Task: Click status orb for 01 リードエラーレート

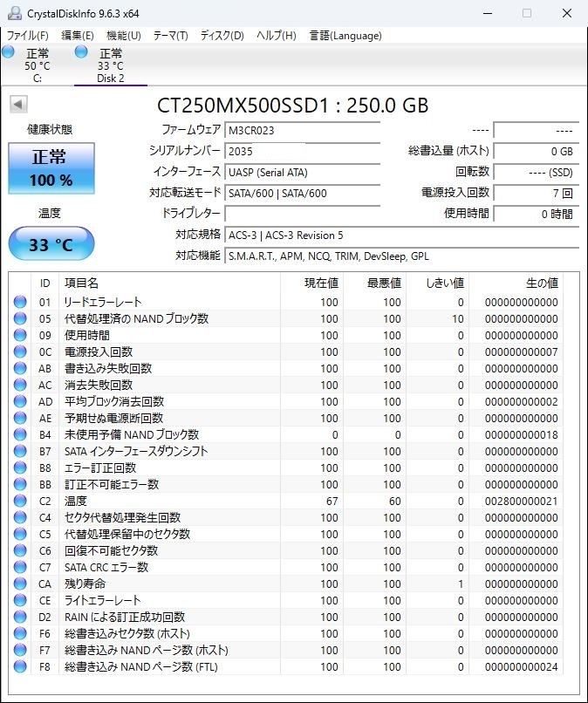Action: (x=20, y=302)
